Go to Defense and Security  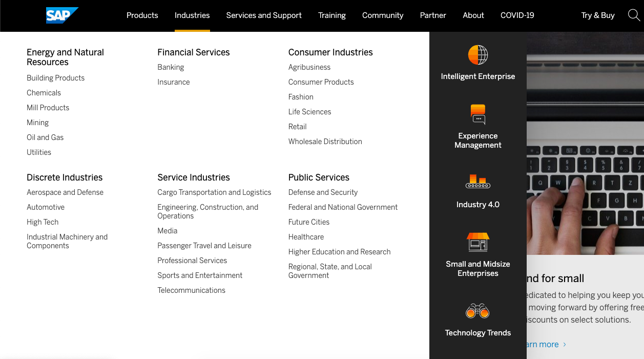coord(323,192)
